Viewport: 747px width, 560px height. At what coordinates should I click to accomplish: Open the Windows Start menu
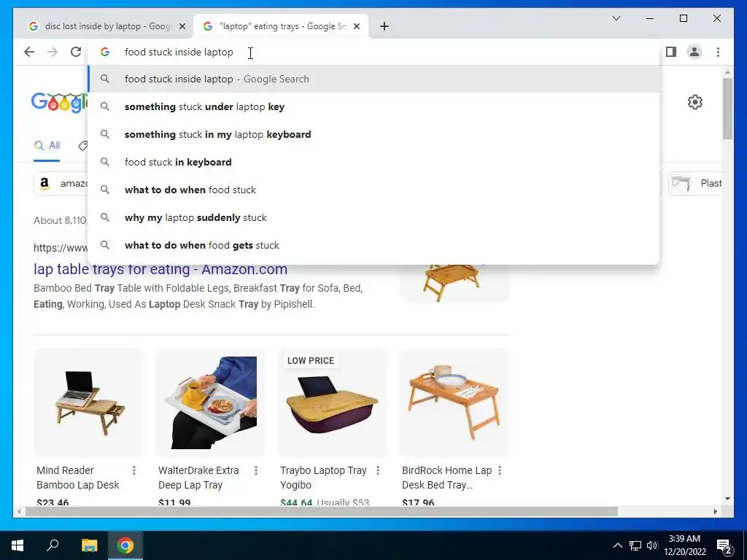pos(18,545)
